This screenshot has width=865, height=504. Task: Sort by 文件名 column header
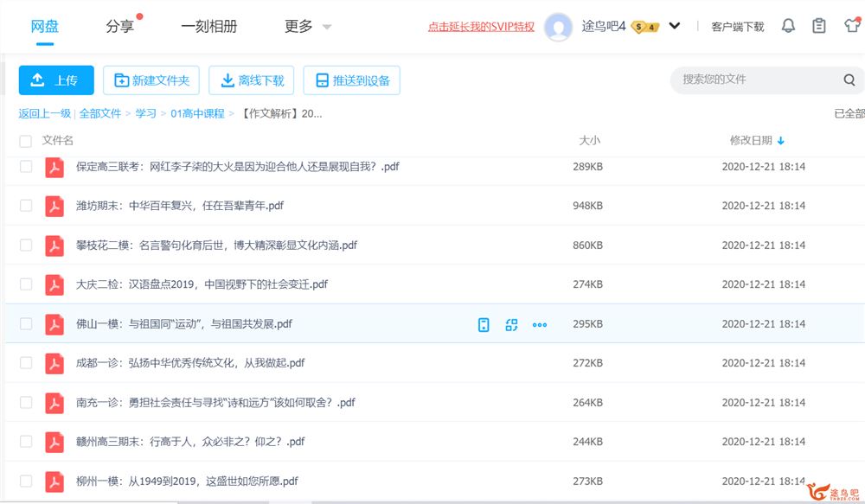(x=57, y=141)
